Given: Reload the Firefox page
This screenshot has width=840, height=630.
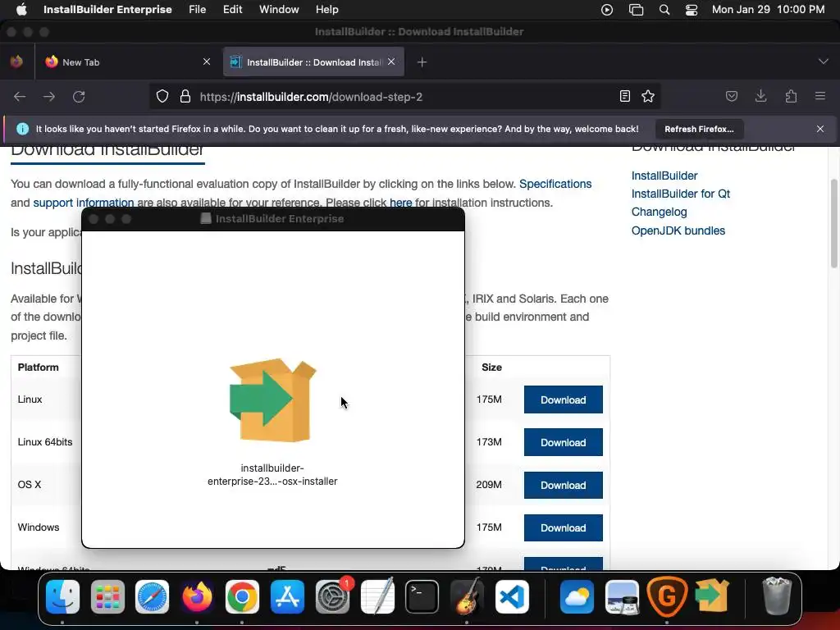Looking at the screenshot, I should pos(79,97).
